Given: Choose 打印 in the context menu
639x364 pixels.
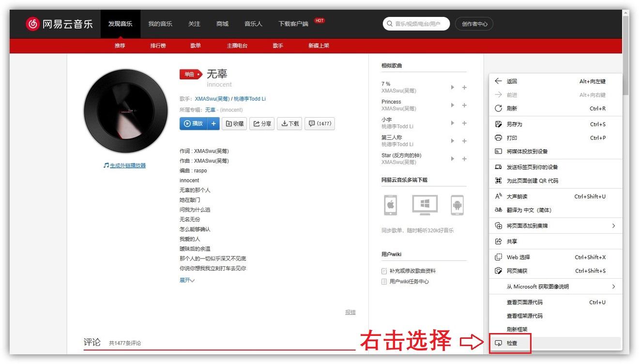Looking at the screenshot, I should pyautogui.click(x=555, y=138).
